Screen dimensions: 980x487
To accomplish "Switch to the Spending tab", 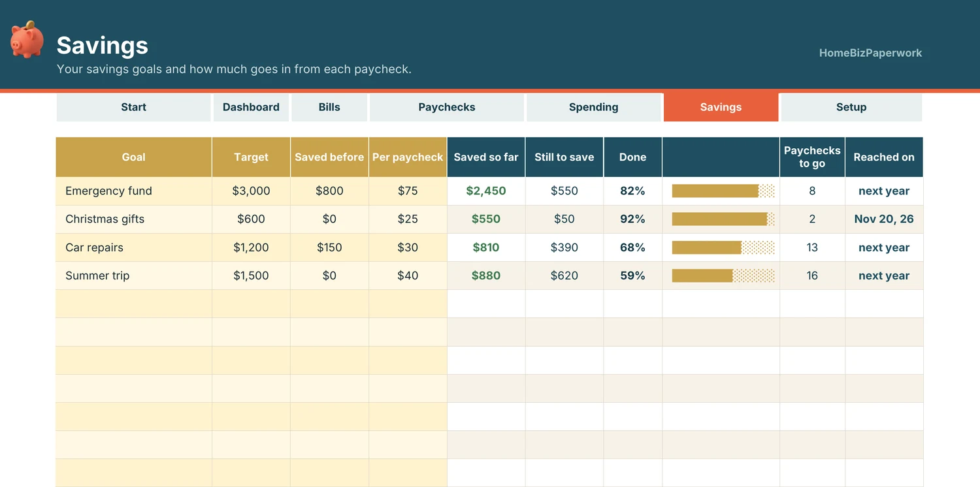I will click(594, 107).
